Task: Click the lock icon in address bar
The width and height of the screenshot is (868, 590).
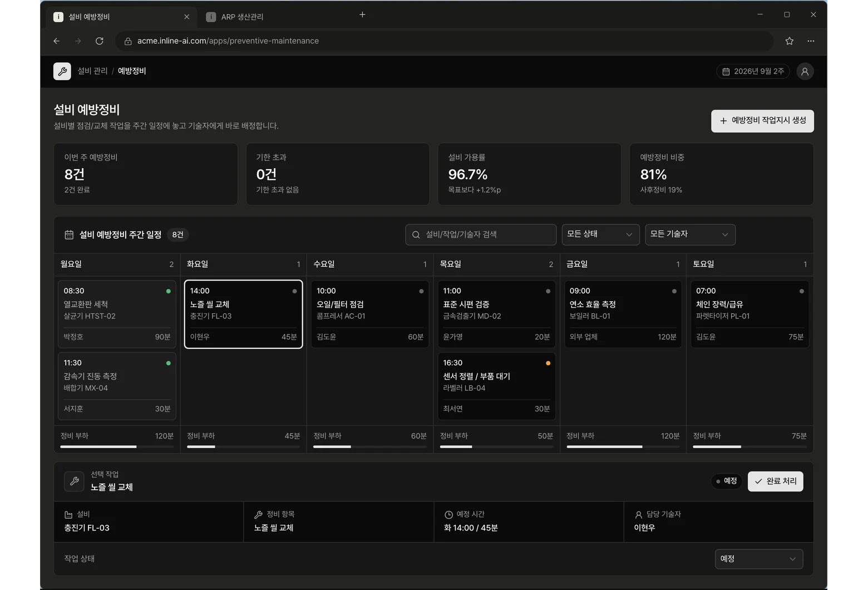Action: 128,41
